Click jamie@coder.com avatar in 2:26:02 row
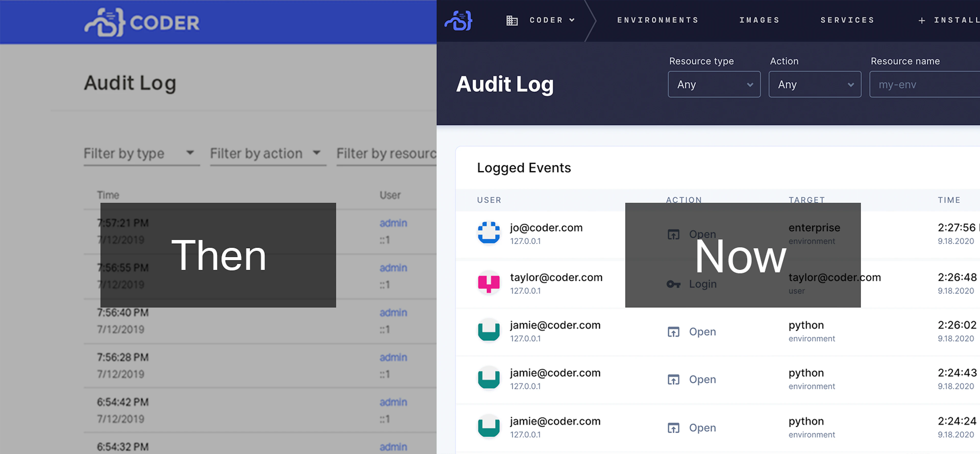This screenshot has height=454, width=980. (488, 330)
